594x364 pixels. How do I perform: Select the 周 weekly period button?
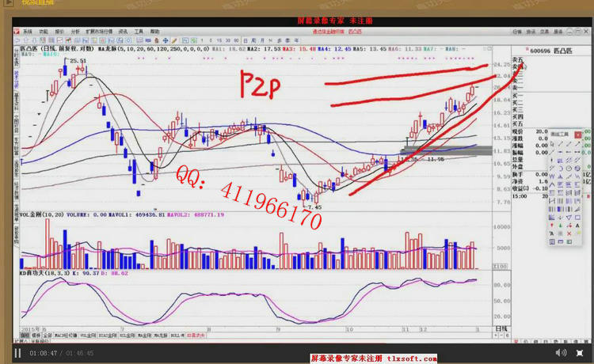(x=253, y=40)
